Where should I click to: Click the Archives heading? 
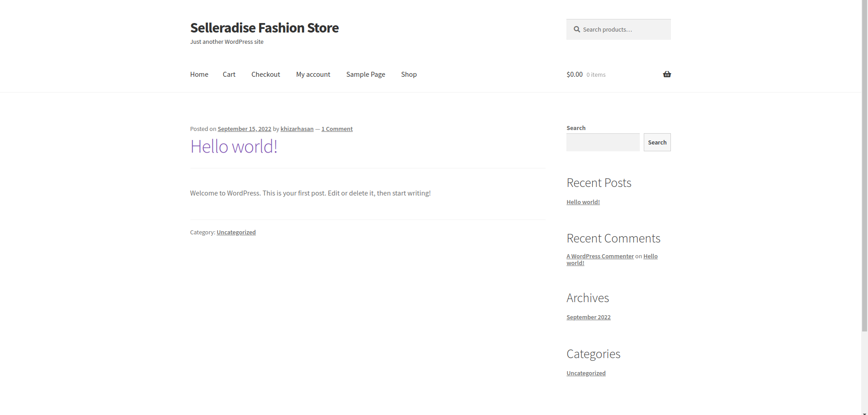(587, 298)
